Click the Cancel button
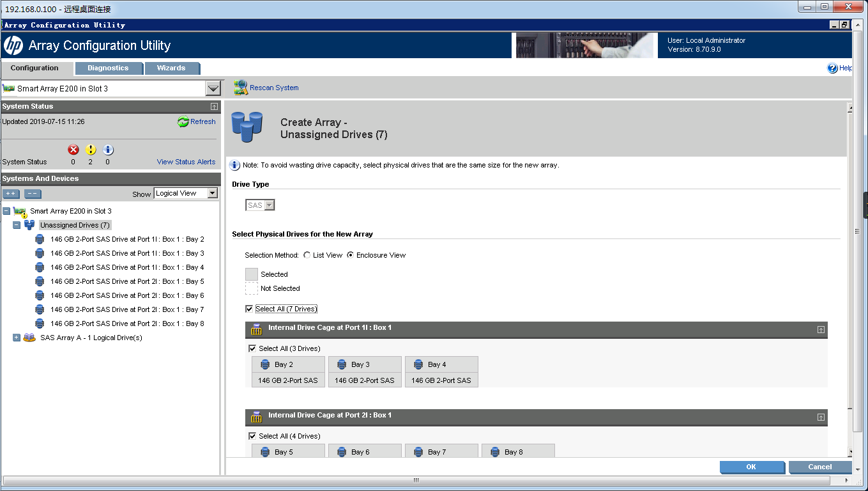868x491 pixels. coord(820,467)
